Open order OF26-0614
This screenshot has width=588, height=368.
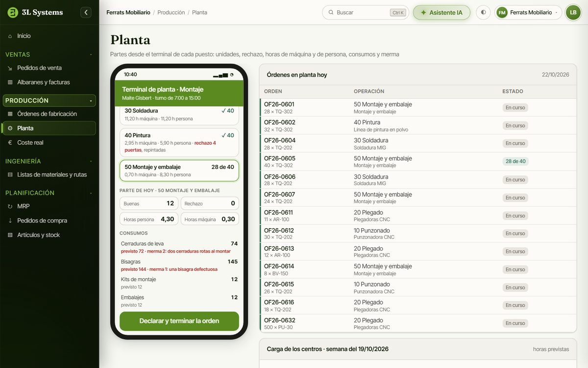click(418, 269)
